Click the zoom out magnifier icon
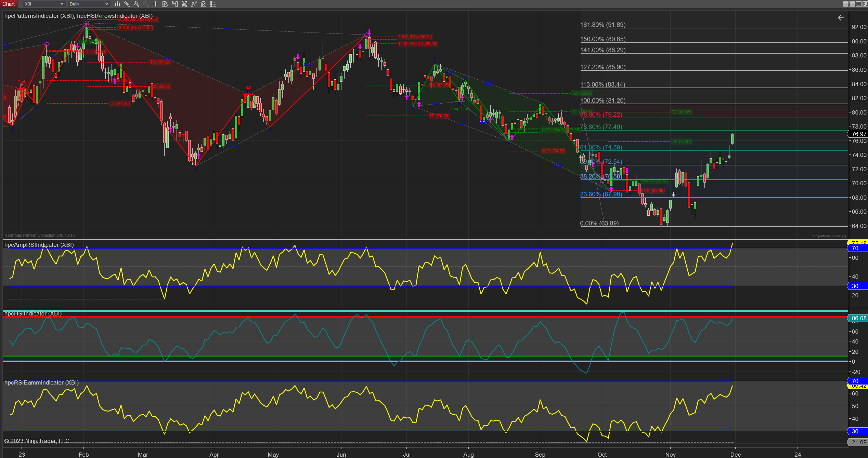The width and height of the screenshot is (868, 458). click(x=146, y=4)
